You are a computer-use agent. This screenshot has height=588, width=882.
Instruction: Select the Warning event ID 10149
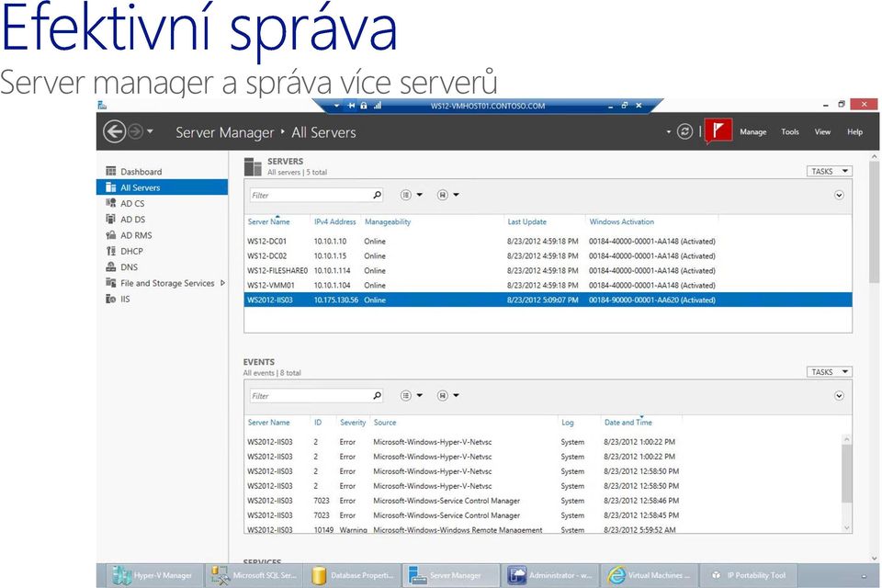pyautogui.click(x=543, y=529)
